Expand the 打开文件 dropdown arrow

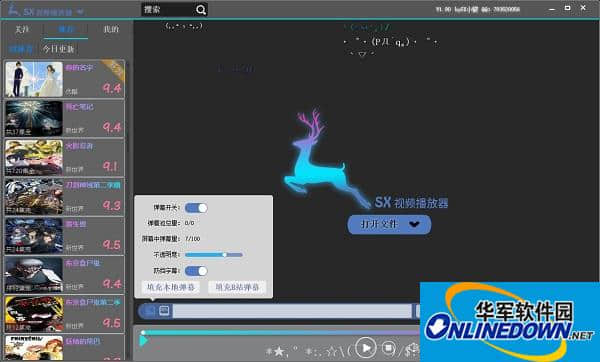(414, 224)
